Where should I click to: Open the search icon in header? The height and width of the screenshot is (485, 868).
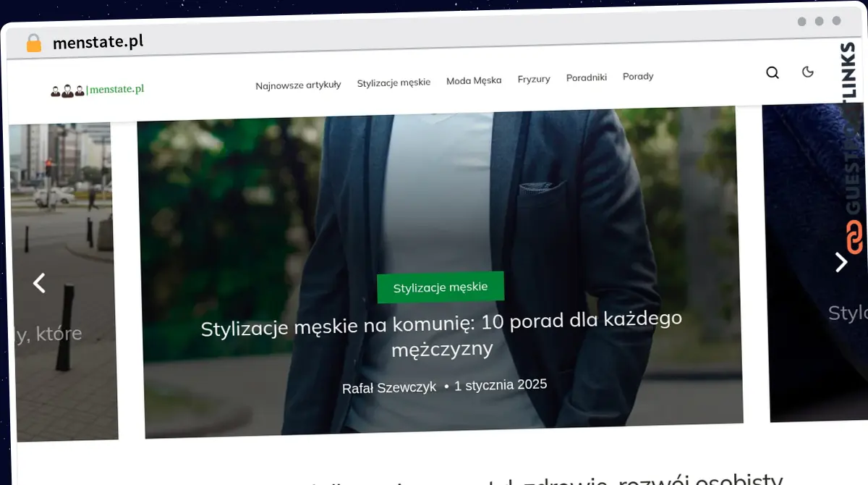click(773, 72)
